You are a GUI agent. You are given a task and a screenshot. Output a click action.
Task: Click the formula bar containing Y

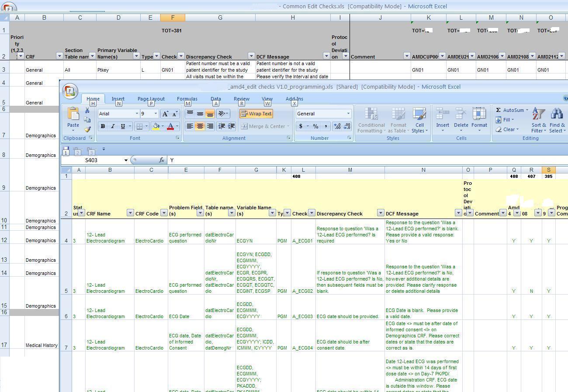click(367, 160)
